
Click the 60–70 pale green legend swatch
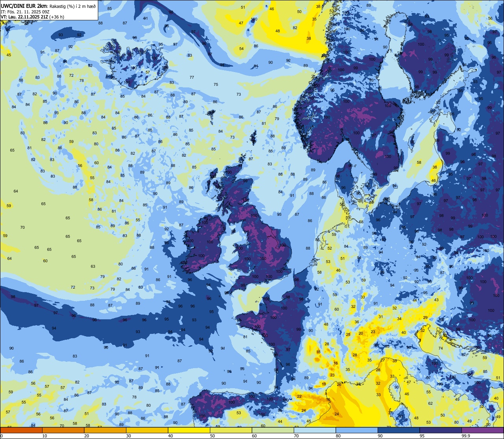[x=272, y=430]
